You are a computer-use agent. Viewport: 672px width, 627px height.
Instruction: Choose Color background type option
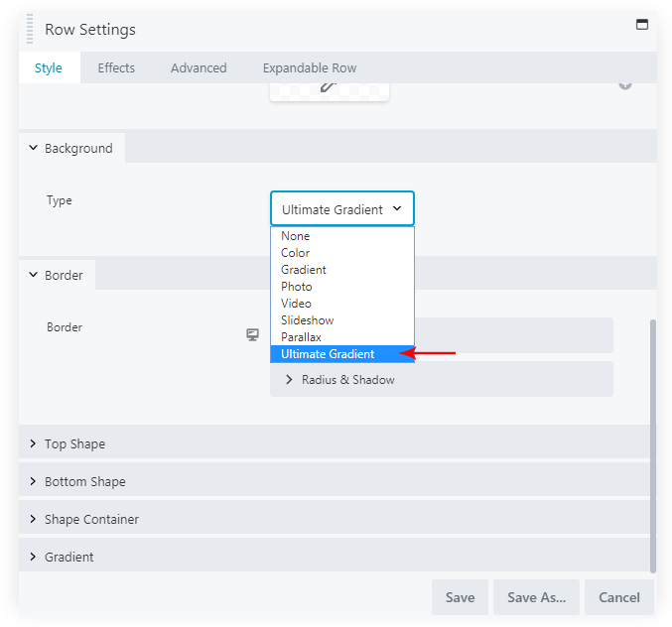296,253
